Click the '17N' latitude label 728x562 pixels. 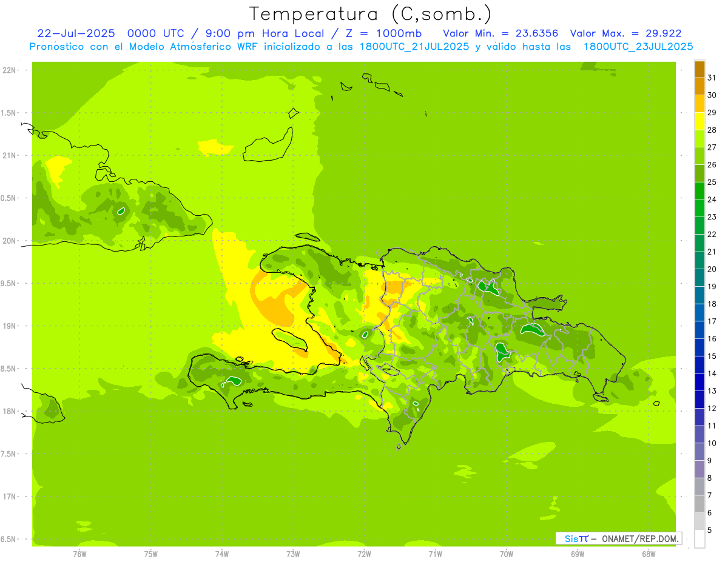point(9,497)
